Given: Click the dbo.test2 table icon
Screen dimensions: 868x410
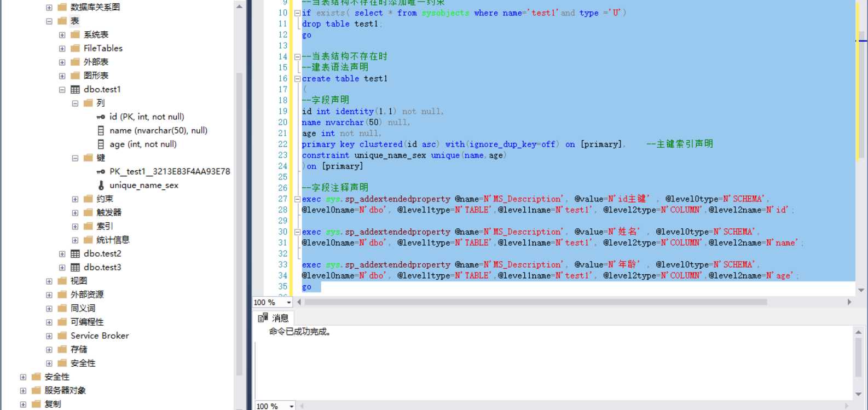Looking at the screenshot, I should [x=76, y=253].
